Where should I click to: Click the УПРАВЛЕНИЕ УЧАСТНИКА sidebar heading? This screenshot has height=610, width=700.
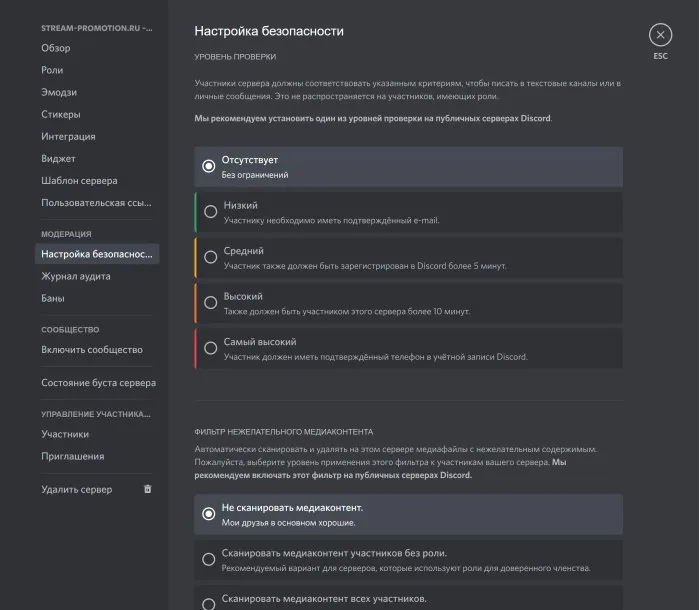coord(96,414)
